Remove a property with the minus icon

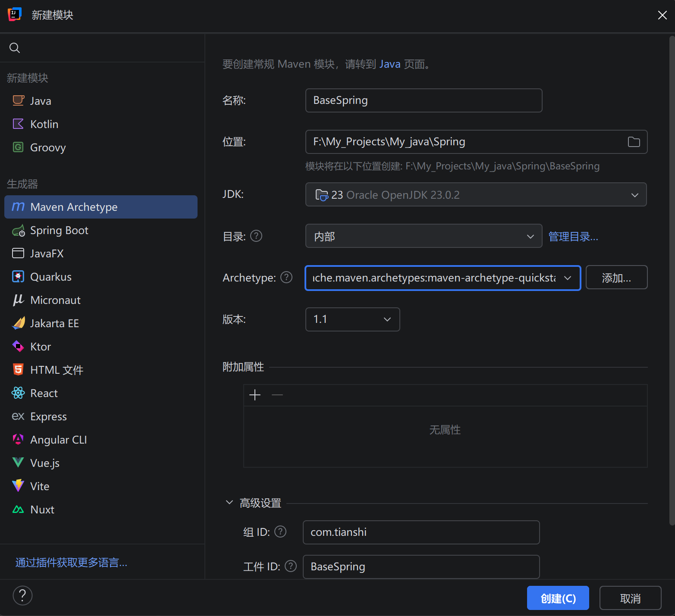coord(277,395)
